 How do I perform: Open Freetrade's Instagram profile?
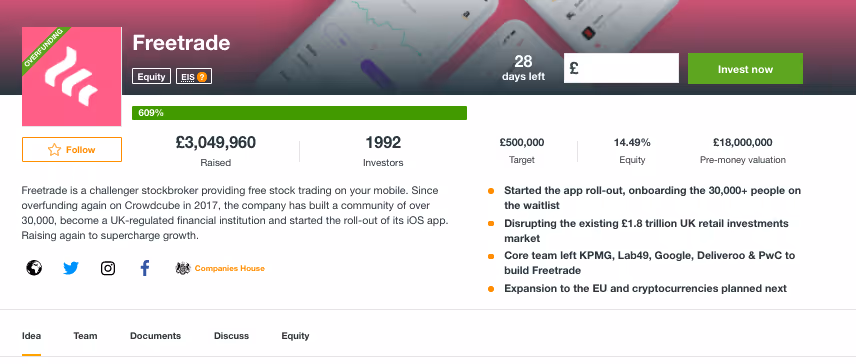click(108, 268)
